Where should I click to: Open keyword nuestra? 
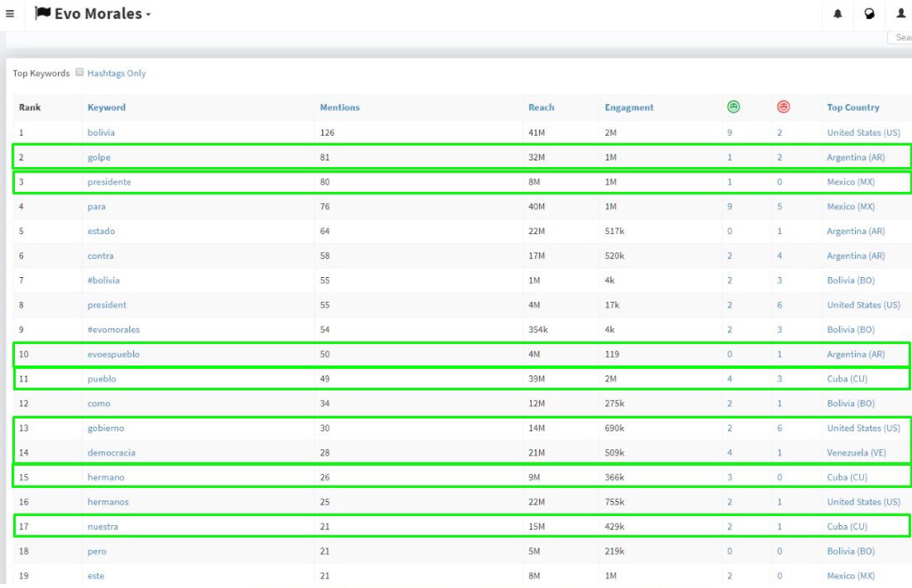(103, 526)
